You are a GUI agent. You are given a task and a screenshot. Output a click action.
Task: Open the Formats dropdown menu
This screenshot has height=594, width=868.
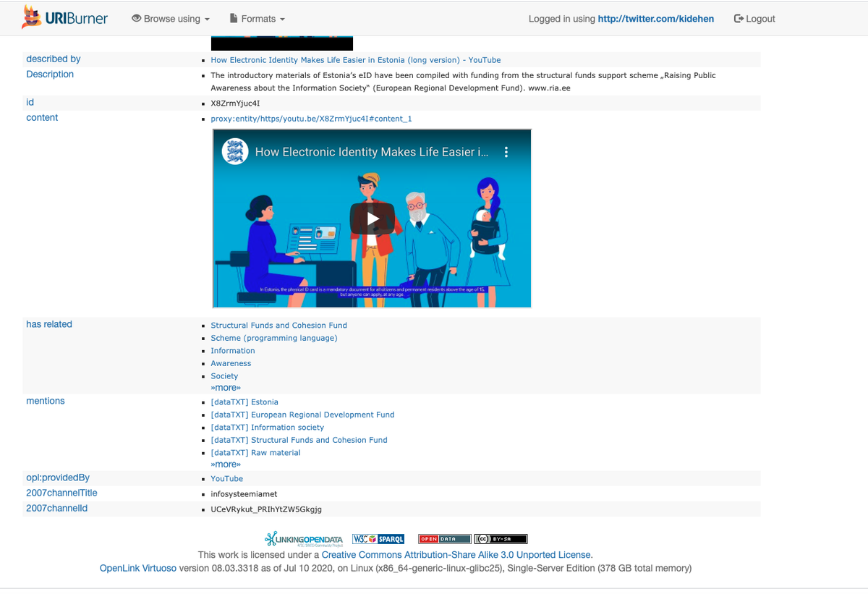point(257,19)
